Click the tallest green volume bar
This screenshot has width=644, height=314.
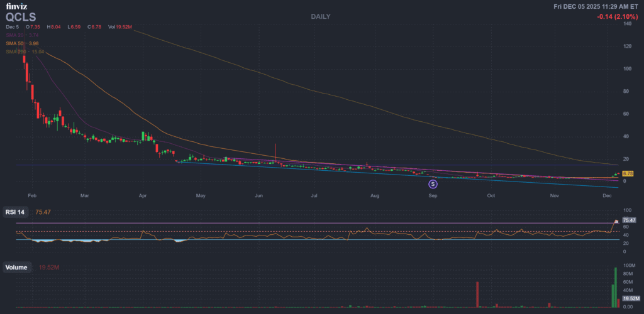pos(614,287)
